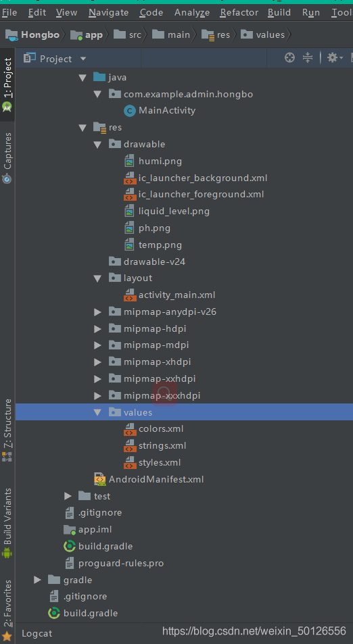This screenshot has width=353, height=644.
Task: Expand the test folder
Action: pos(68,496)
